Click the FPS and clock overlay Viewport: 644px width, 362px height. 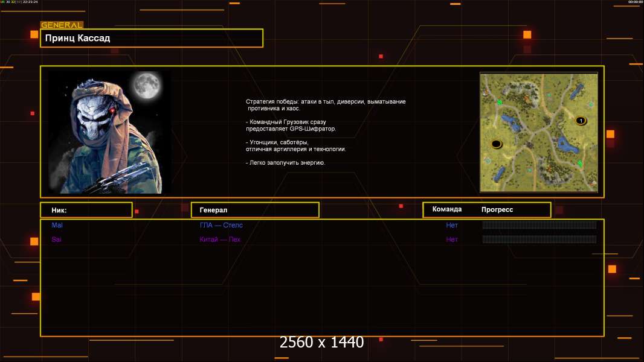(x=19, y=2)
